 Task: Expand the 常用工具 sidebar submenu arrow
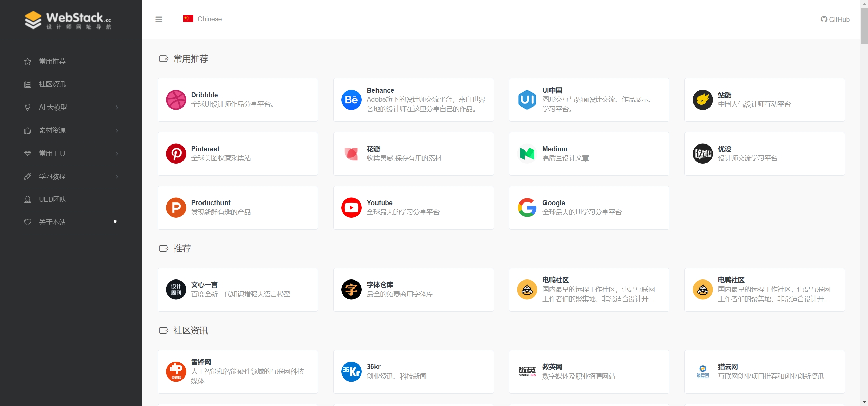coord(117,154)
